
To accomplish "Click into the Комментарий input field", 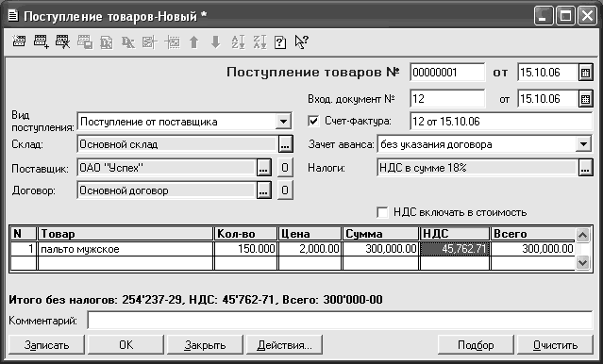I will 340,321.
